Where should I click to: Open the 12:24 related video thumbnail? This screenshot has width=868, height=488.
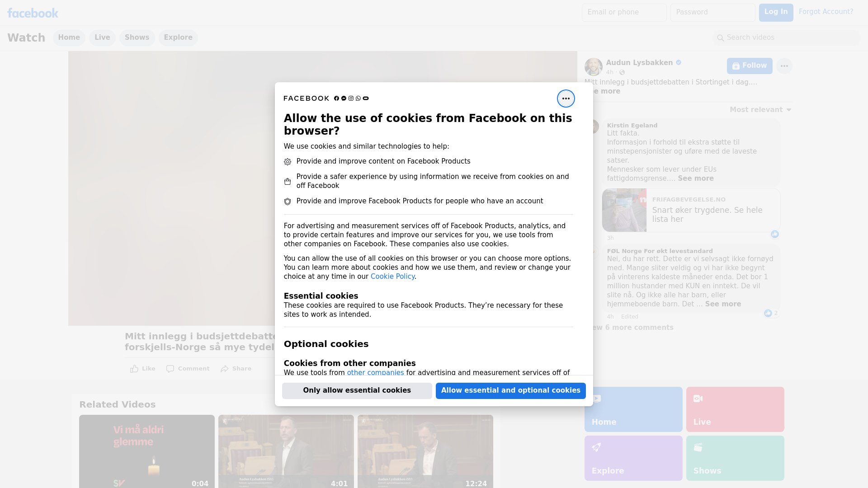point(425,451)
